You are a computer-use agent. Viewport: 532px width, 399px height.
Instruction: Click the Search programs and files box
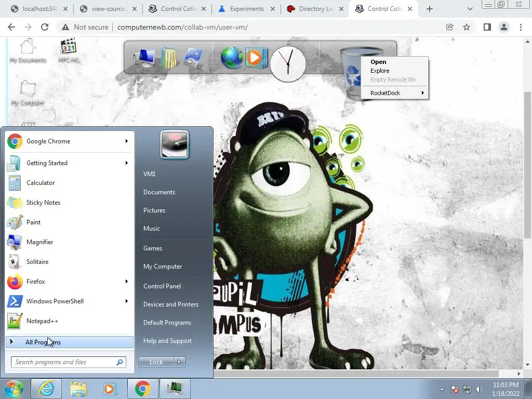pyautogui.click(x=69, y=362)
